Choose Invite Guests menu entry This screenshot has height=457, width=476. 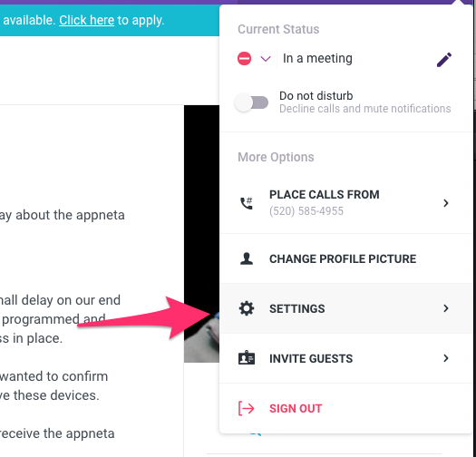tap(346, 358)
